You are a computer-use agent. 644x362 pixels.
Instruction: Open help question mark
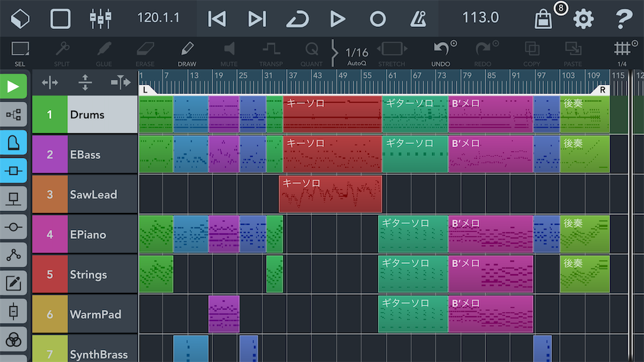tap(623, 19)
